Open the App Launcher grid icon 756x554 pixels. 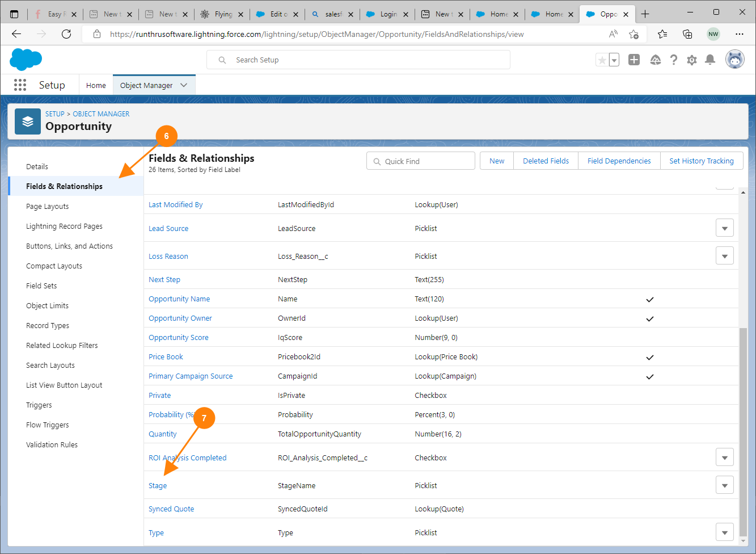tap(20, 85)
